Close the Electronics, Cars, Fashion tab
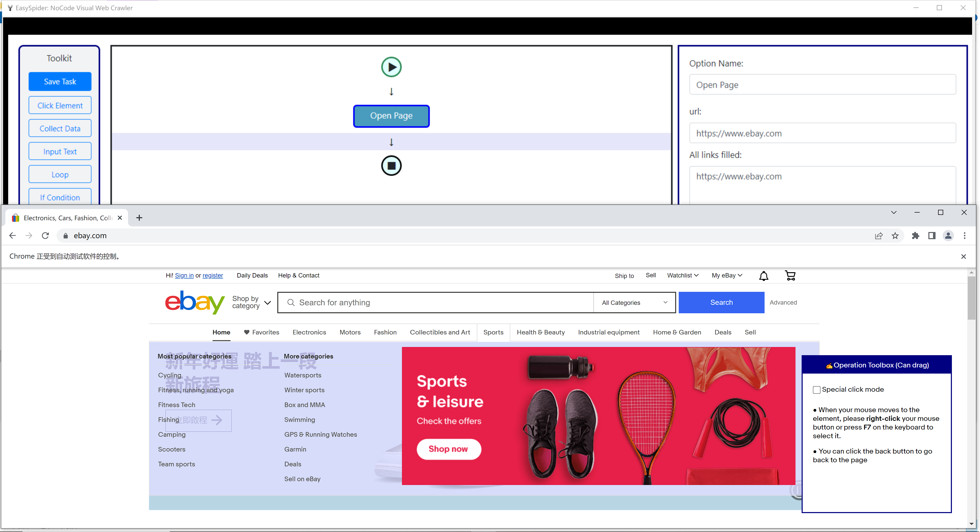Image resolution: width=980 pixels, height=532 pixels. 120,218
